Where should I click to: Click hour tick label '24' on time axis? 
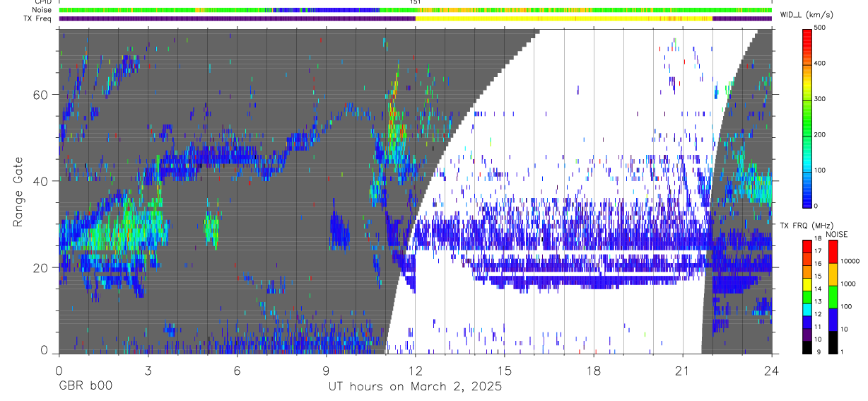(x=772, y=370)
